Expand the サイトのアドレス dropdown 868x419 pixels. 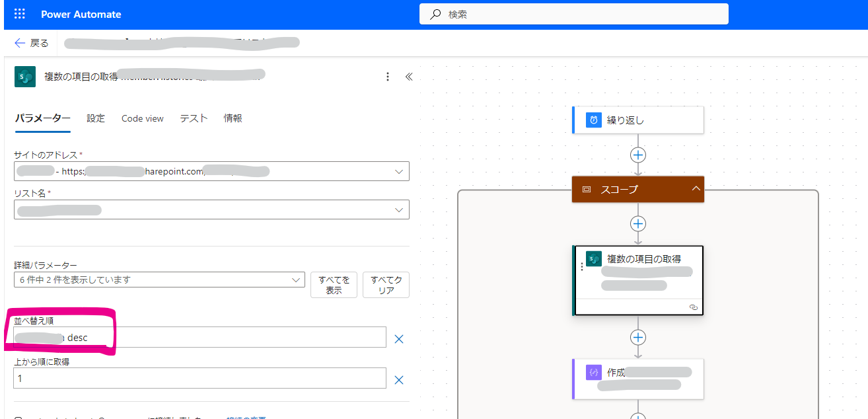[x=399, y=171]
